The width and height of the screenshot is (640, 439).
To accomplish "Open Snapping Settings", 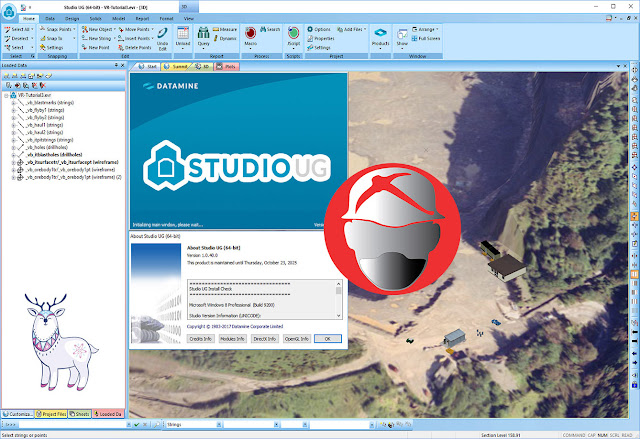I will [x=51, y=47].
